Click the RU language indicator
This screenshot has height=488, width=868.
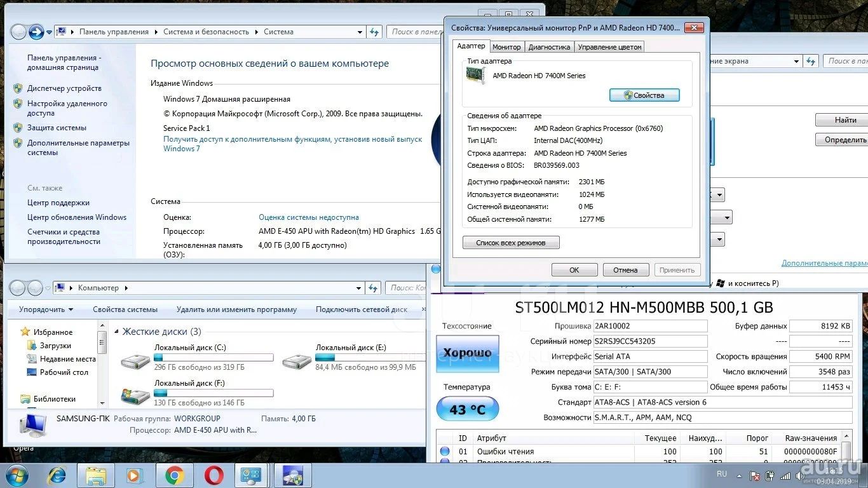[x=722, y=474]
